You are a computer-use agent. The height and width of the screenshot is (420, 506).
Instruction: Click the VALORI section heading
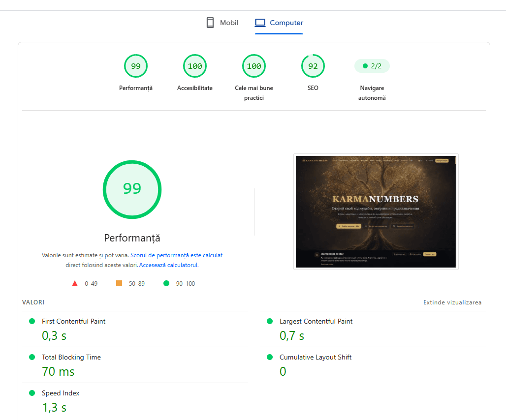pos(33,302)
